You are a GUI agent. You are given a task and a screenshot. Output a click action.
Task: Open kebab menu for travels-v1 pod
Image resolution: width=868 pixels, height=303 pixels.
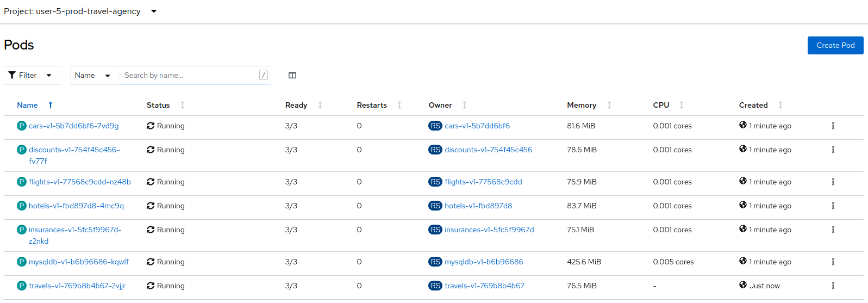click(x=833, y=286)
